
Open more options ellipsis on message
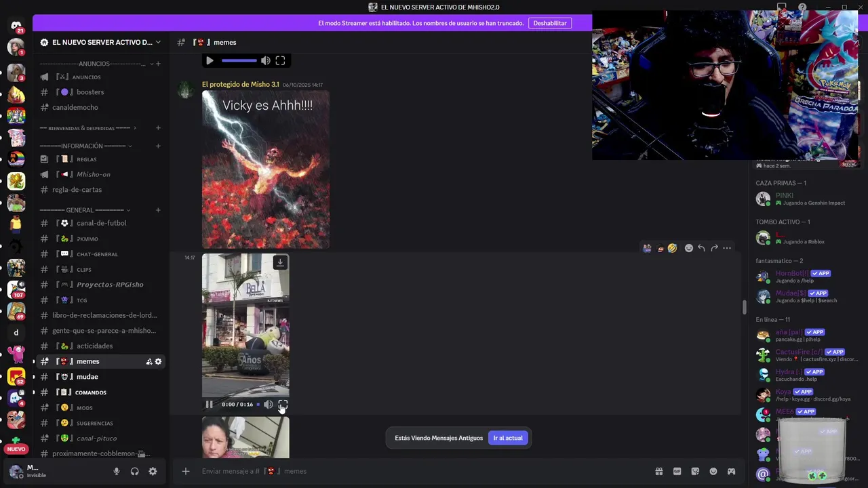(x=727, y=248)
